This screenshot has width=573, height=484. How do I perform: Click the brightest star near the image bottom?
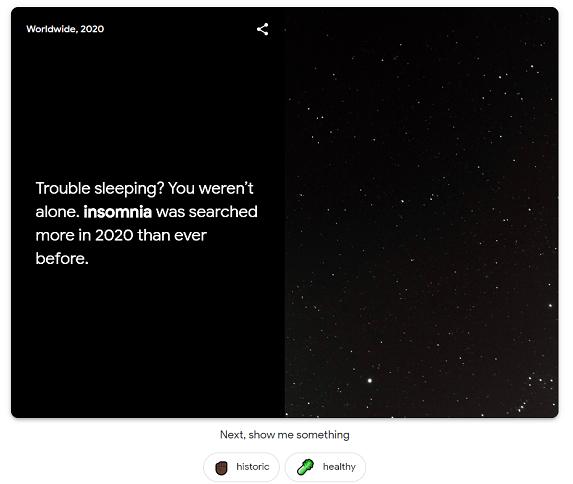pos(369,381)
